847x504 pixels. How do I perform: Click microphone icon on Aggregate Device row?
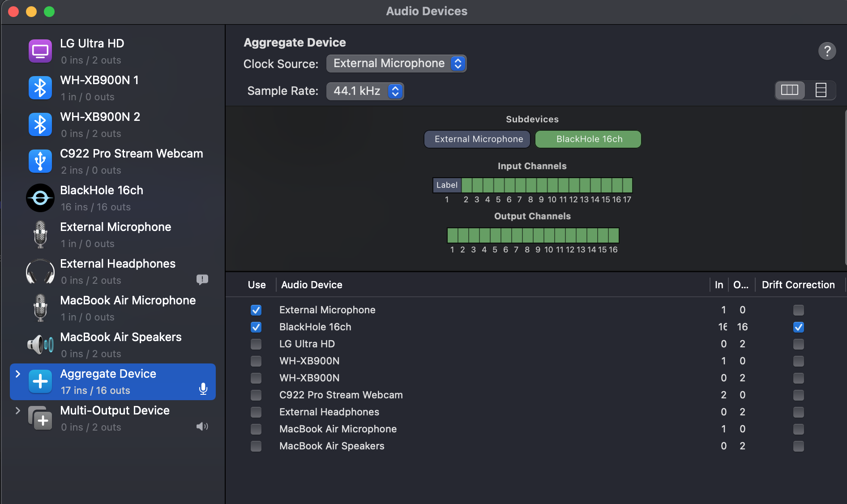click(x=203, y=389)
